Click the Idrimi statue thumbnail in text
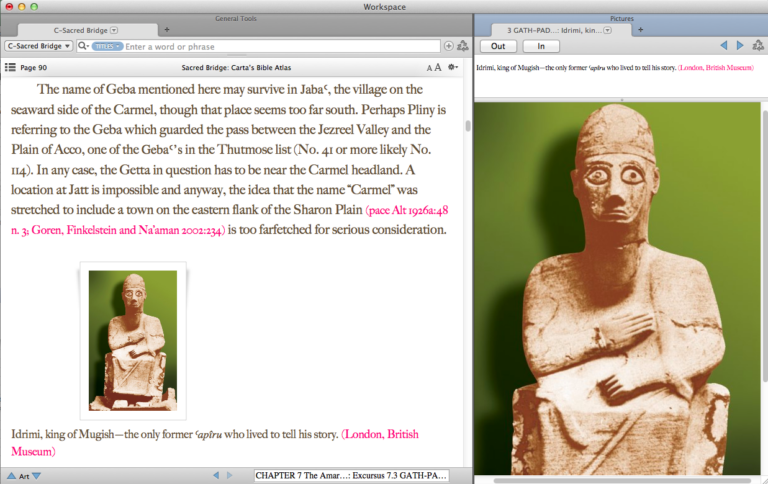The height and width of the screenshot is (484, 768). coord(132,340)
